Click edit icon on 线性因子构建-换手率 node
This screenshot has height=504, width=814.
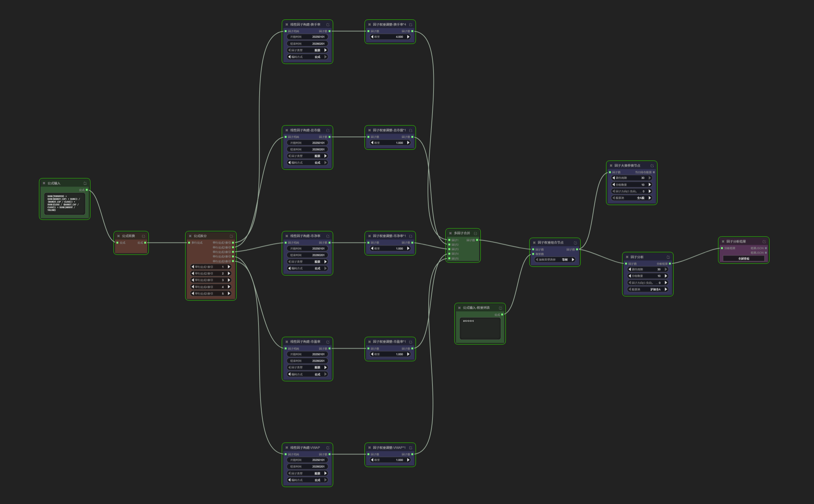328,25
